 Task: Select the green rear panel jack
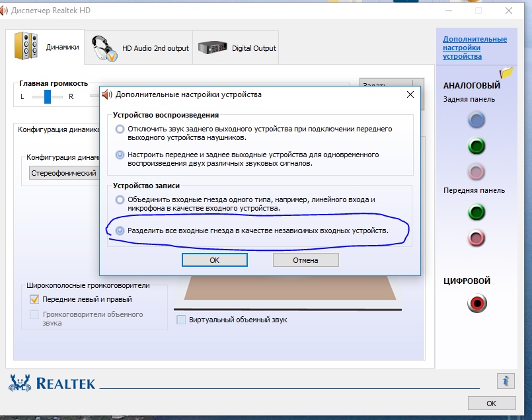point(476,146)
